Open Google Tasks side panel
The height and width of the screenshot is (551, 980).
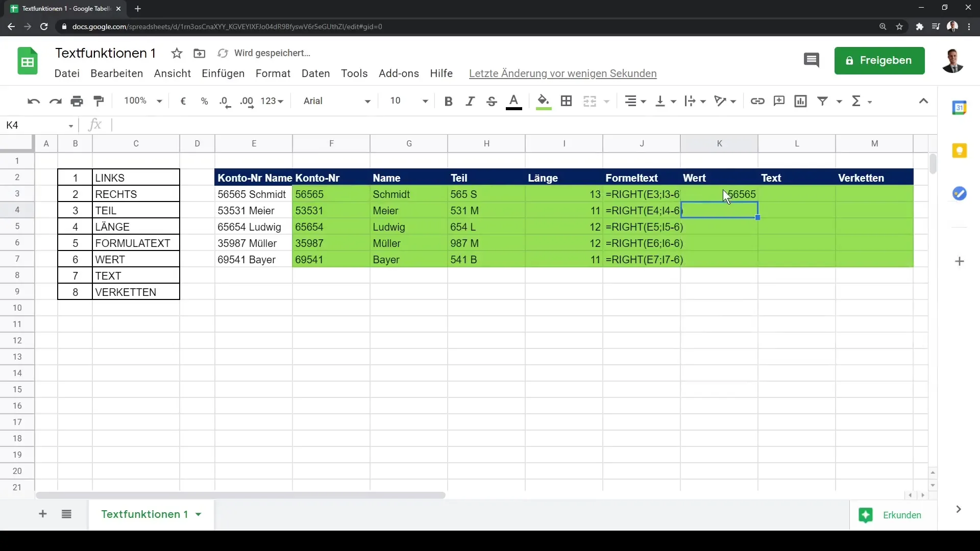pos(960,193)
